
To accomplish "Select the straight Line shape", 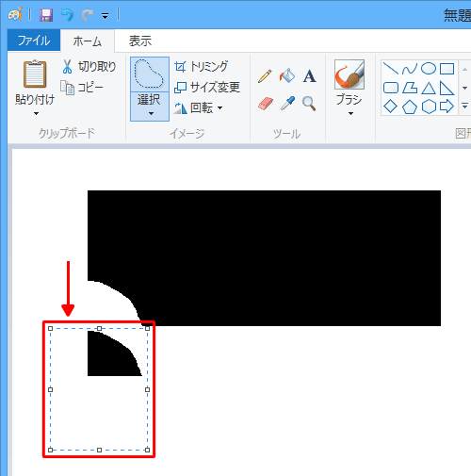I will pos(391,69).
